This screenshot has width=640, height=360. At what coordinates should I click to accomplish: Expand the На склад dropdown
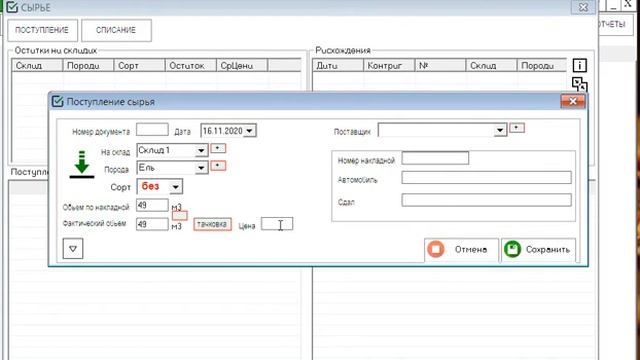[x=201, y=151]
